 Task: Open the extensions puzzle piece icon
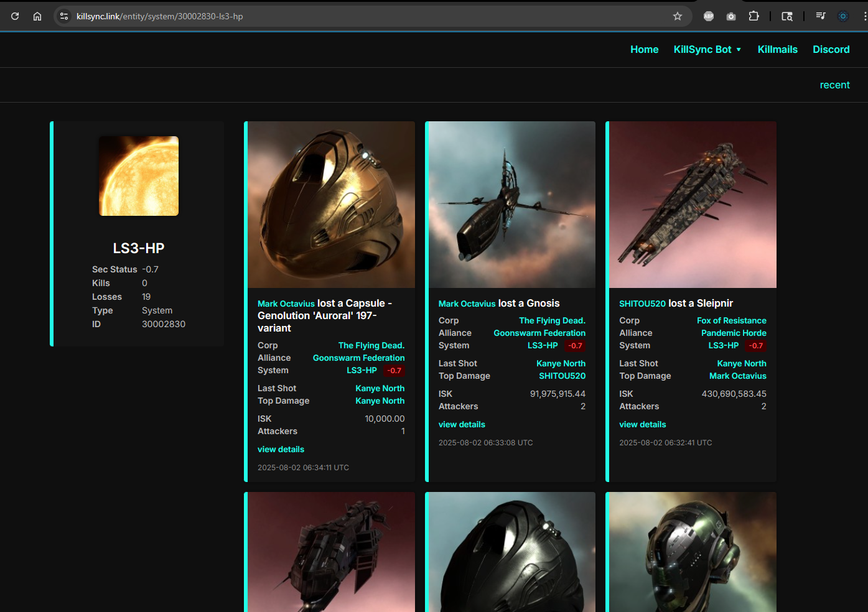[754, 16]
